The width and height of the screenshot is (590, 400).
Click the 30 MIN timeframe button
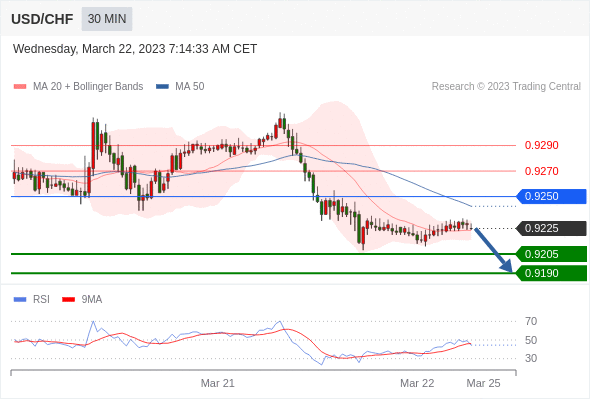point(107,19)
